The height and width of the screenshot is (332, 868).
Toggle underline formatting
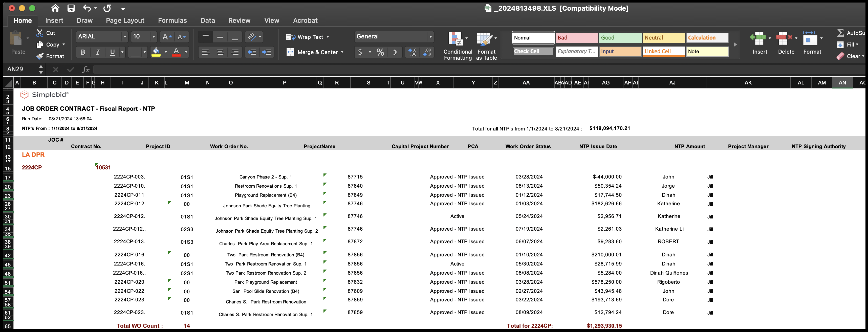(x=112, y=52)
